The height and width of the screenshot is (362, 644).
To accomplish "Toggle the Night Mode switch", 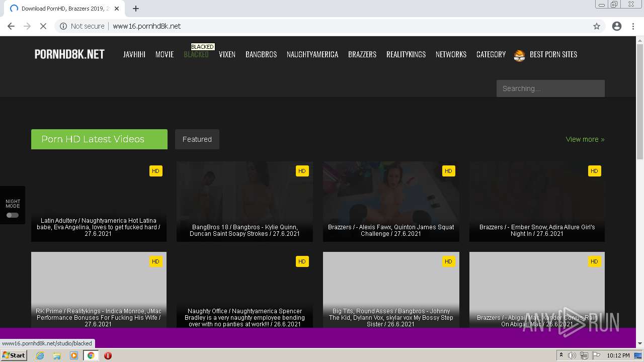I will click(x=13, y=215).
